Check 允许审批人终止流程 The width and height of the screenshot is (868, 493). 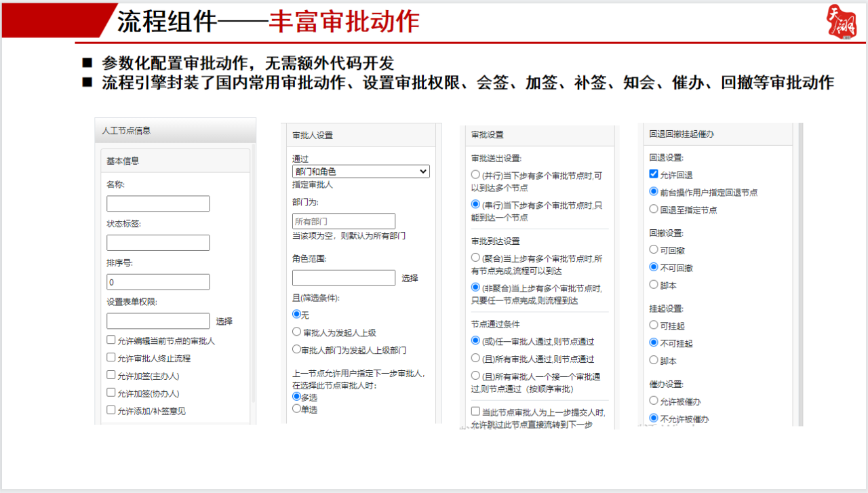pos(111,357)
